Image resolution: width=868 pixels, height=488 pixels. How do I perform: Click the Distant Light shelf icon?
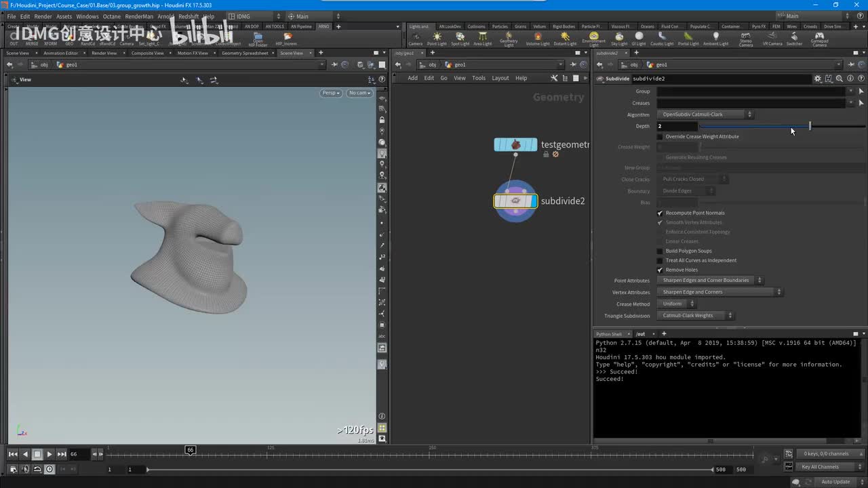(565, 39)
